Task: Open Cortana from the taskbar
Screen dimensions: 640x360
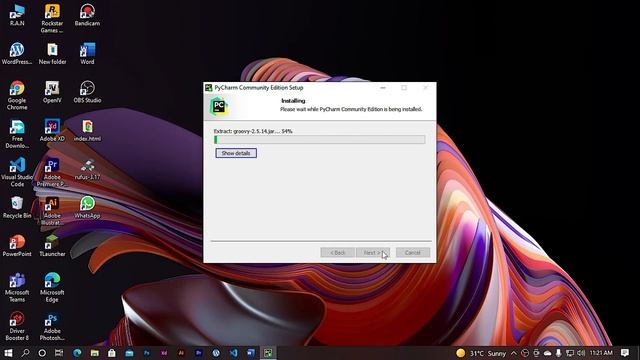Action: tap(42, 353)
